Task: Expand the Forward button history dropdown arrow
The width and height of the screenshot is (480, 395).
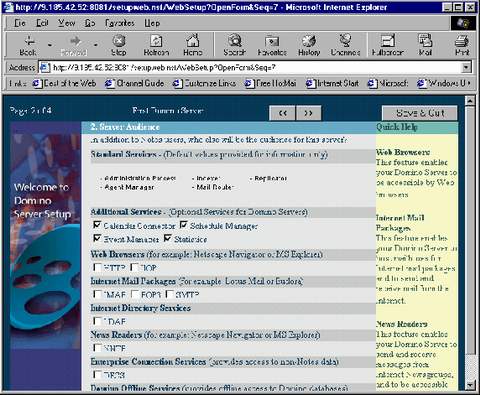Action: tap(96, 45)
